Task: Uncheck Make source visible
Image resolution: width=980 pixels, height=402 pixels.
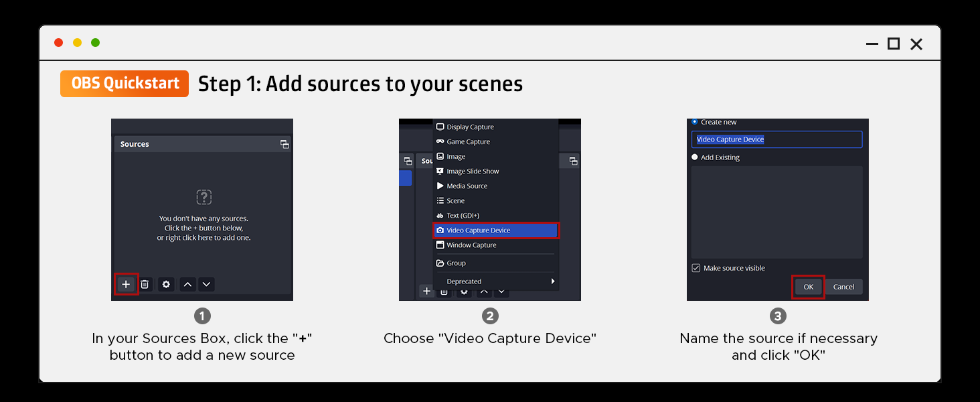Action: 696,267
